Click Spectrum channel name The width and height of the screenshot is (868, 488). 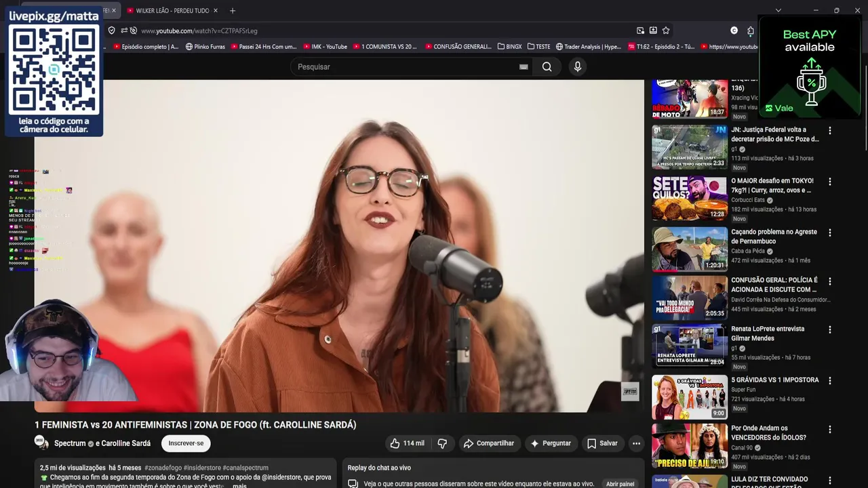tap(70, 443)
